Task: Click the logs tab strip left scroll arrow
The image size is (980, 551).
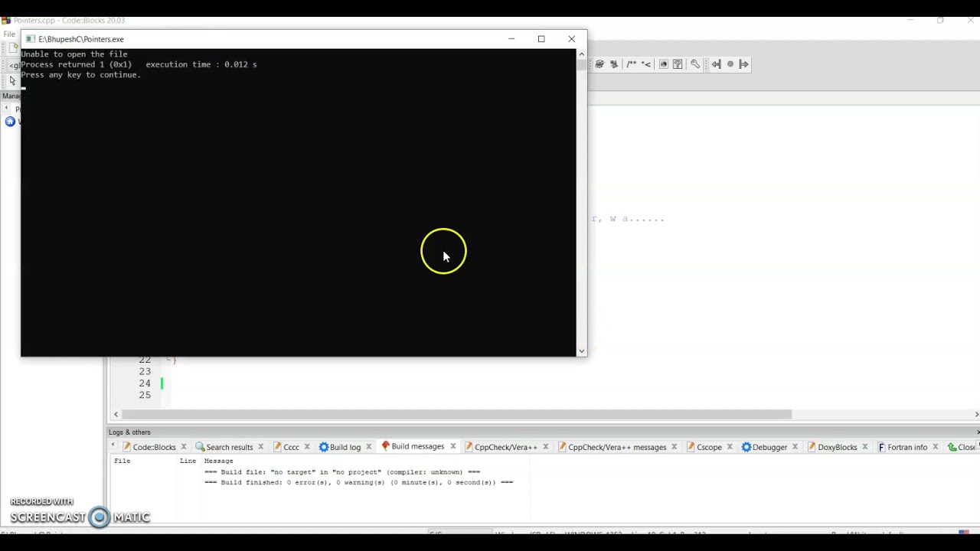Action: tap(114, 445)
